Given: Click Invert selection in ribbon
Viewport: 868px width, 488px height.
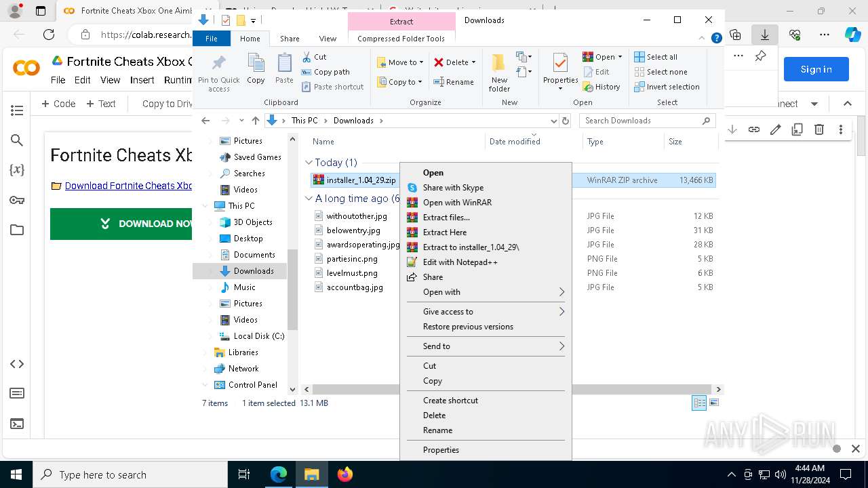Looking at the screenshot, I should (667, 87).
